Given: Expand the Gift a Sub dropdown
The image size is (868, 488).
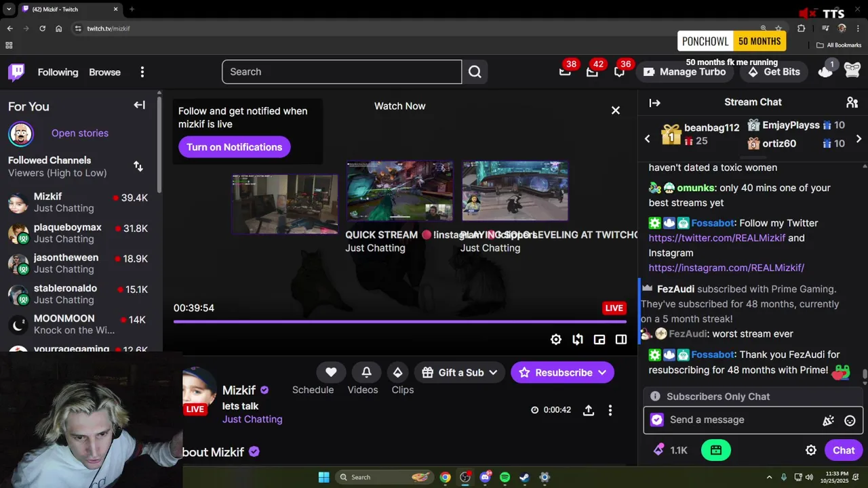Looking at the screenshot, I should 460,372.
